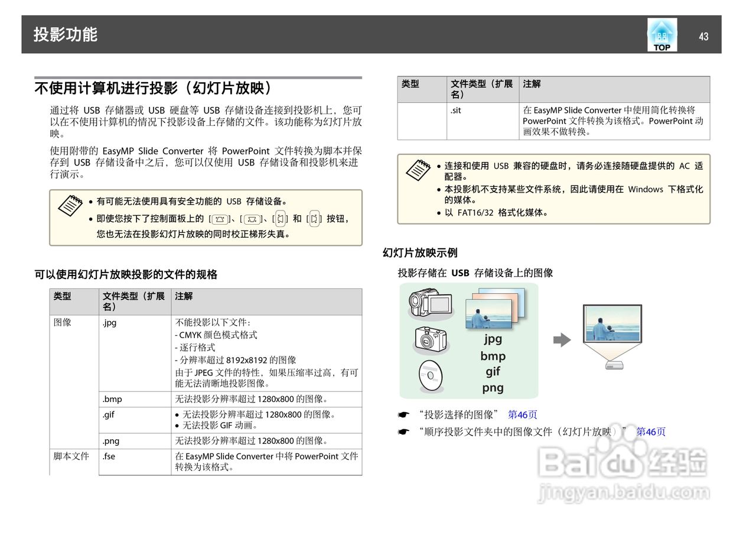Click the .png table cell
Viewport: 756px width, 535px height.
135,441
